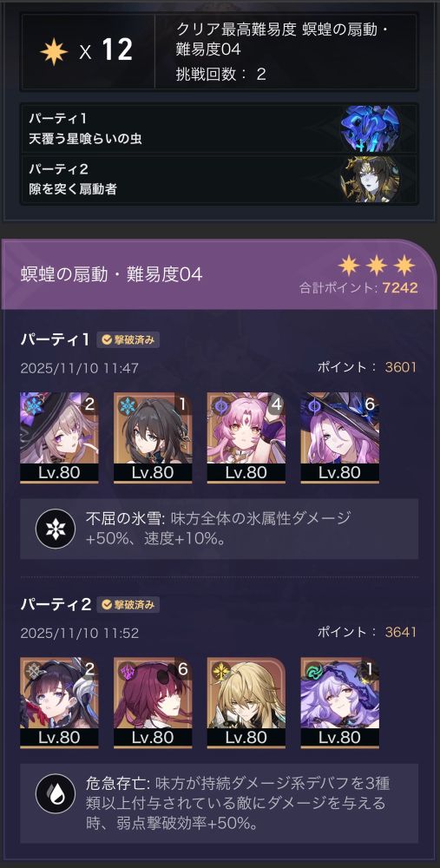
Task: Tap the 合計ポイント 7242 total score
Action: (x=358, y=288)
